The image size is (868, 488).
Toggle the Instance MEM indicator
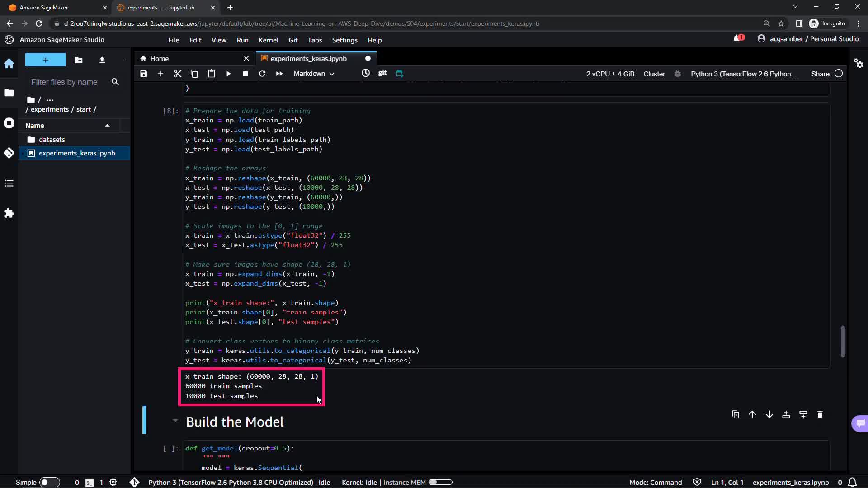click(440, 482)
